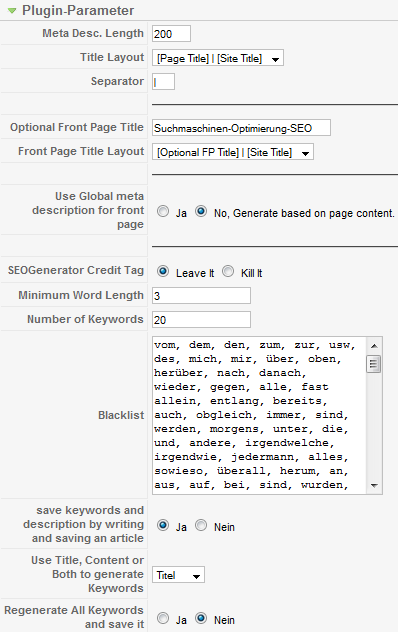
Task: Select Ja for save keywords and description
Action: [x=163, y=525]
